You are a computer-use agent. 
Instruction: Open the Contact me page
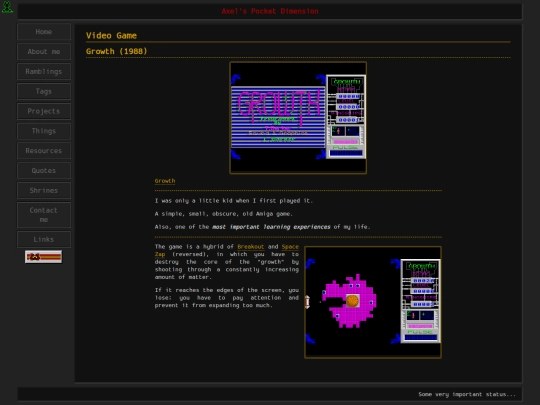[x=44, y=215]
